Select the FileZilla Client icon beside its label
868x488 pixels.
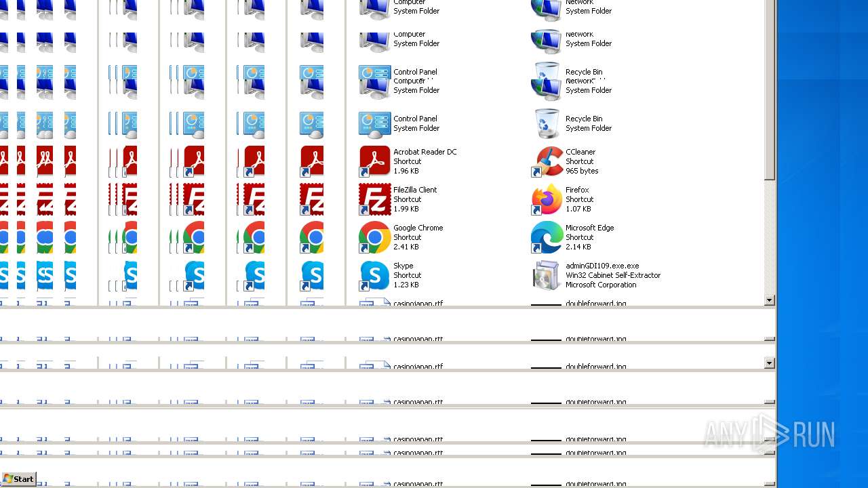click(x=374, y=199)
